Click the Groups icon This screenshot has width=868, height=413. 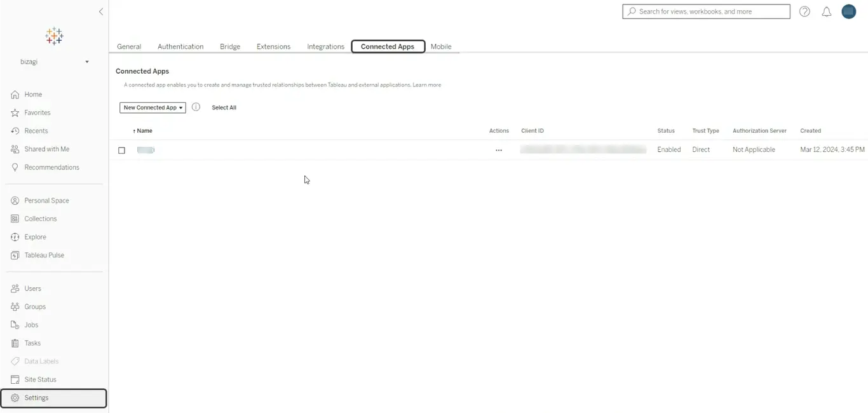pyautogui.click(x=15, y=307)
